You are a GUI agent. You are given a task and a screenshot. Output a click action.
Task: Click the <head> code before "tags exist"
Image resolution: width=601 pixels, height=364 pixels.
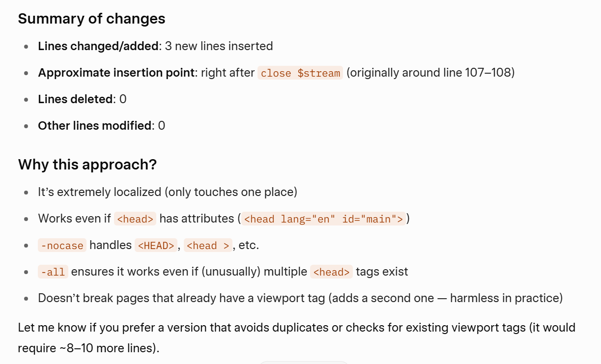pos(332,272)
